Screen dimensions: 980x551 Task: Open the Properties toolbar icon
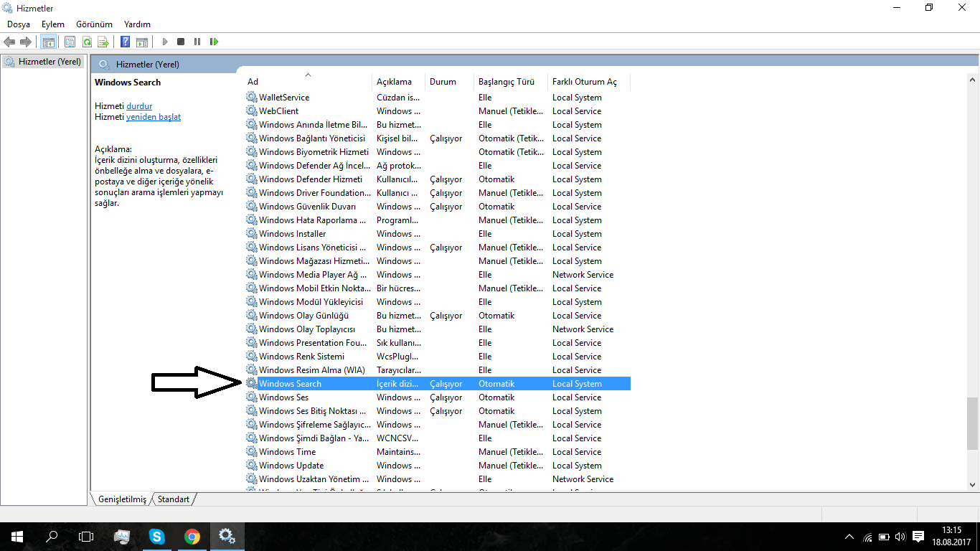pos(70,42)
